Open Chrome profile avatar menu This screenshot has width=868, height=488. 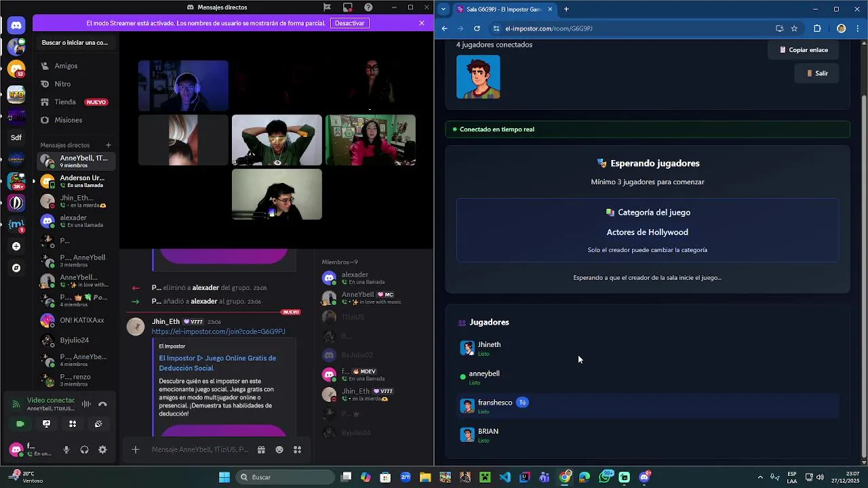(842, 28)
